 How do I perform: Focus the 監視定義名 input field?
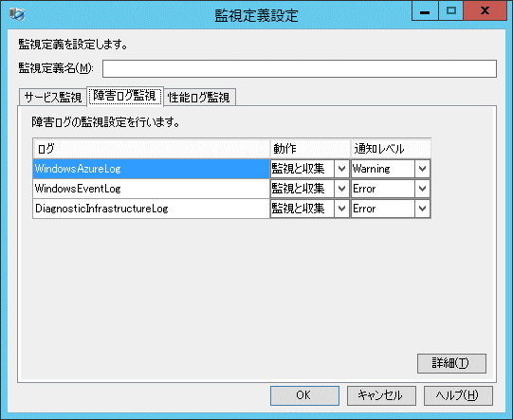point(300,68)
